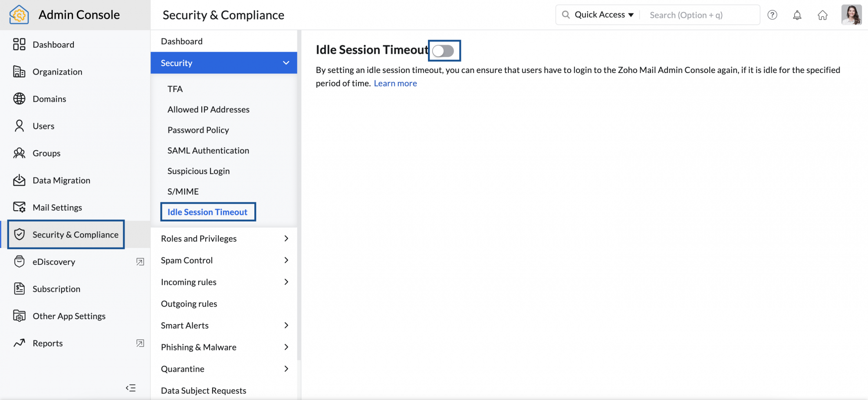868x400 pixels.
Task: Enable the Idle Session Timeout toggle
Action: point(443,51)
